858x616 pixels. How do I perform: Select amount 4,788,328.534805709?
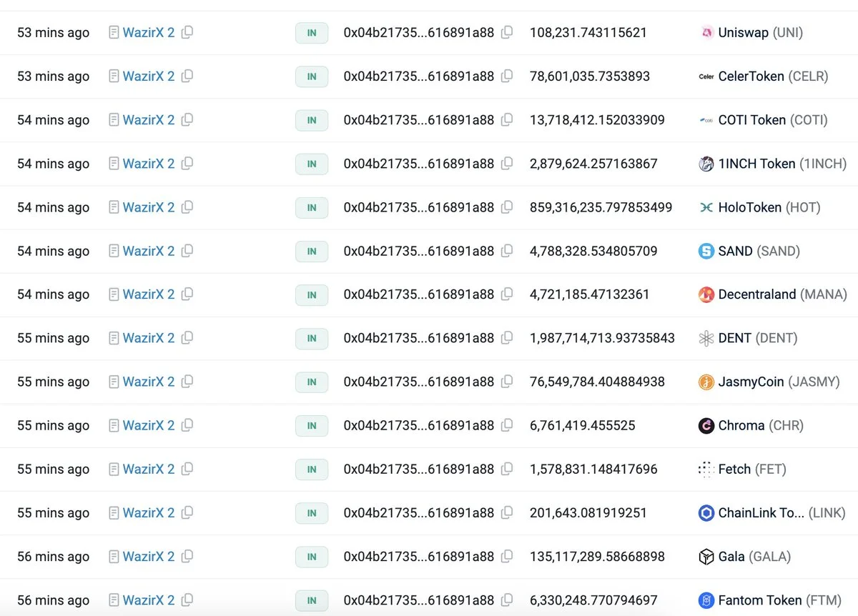click(x=593, y=250)
